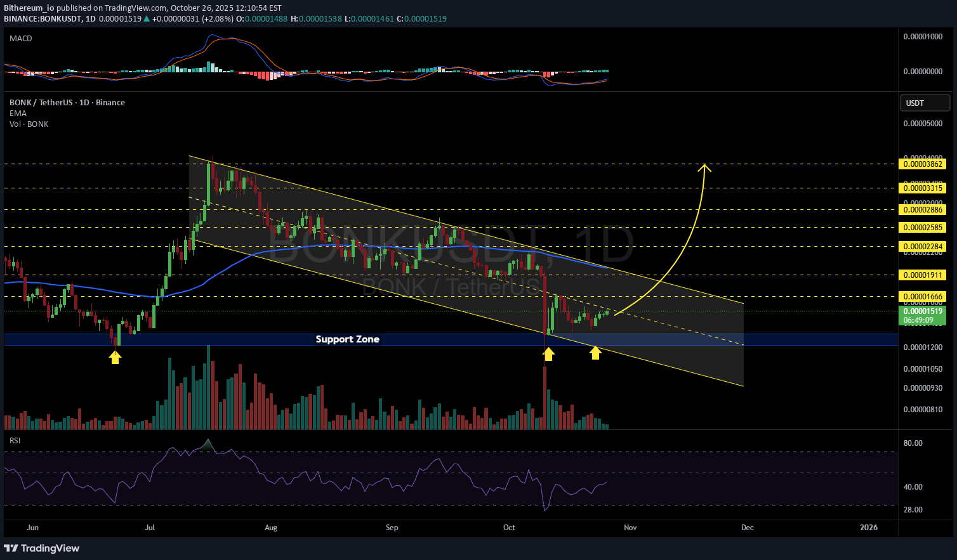This screenshot has height=560, width=957.
Task: Click the Vol · BONK legend label
Action: coord(29,124)
